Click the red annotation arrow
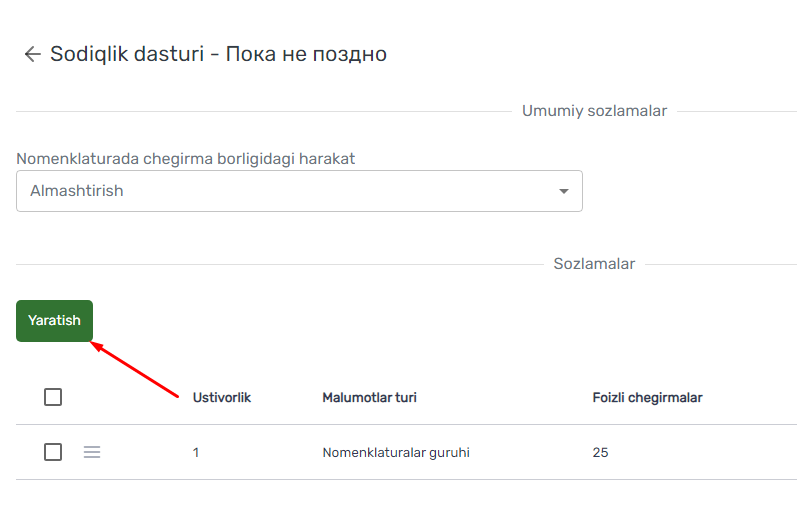This screenshot has width=797, height=513. (x=135, y=369)
